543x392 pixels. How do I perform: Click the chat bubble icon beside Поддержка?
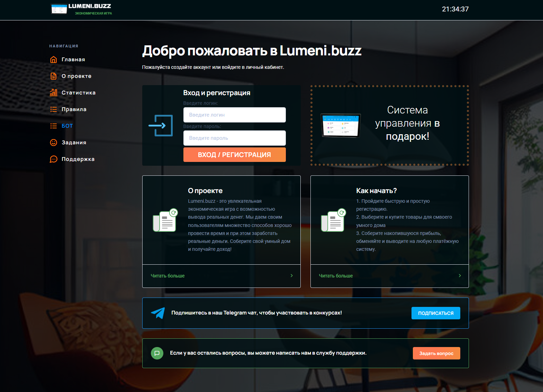pos(53,159)
